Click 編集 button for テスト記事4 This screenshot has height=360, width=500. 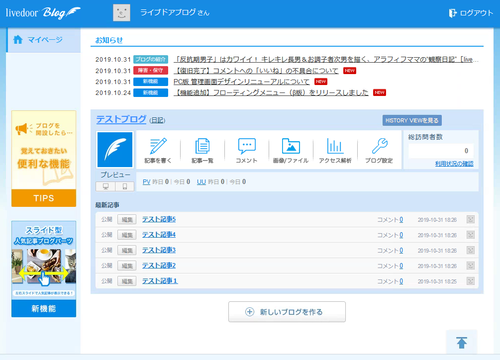(x=127, y=235)
